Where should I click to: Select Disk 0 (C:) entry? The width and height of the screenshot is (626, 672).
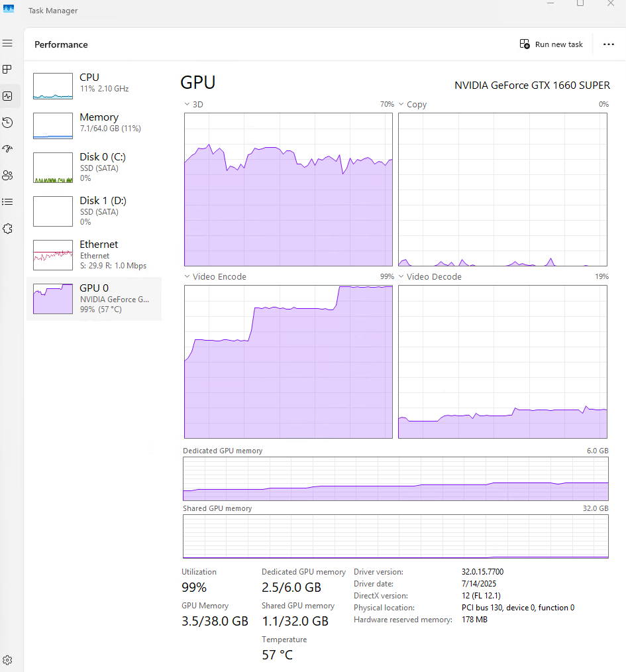(x=94, y=168)
